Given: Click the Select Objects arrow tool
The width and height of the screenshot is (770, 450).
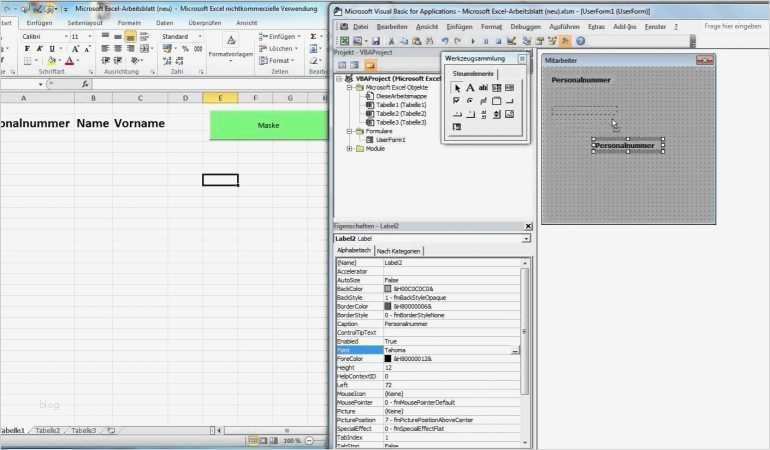Looking at the screenshot, I should 457,88.
